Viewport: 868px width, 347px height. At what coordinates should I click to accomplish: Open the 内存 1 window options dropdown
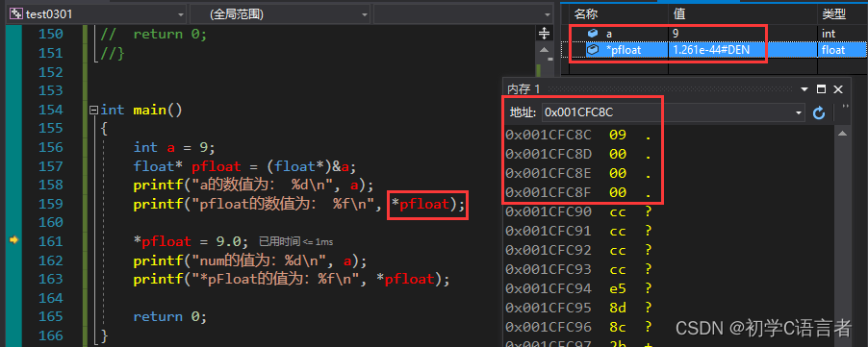tap(804, 89)
